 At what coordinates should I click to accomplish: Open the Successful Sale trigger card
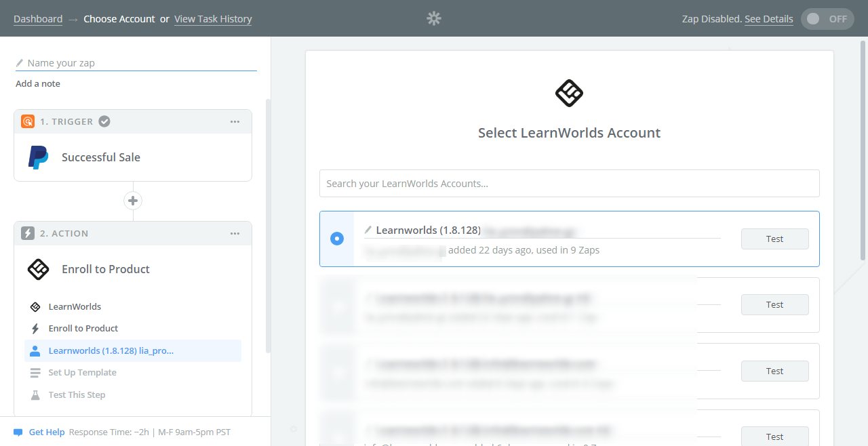[133, 157]
